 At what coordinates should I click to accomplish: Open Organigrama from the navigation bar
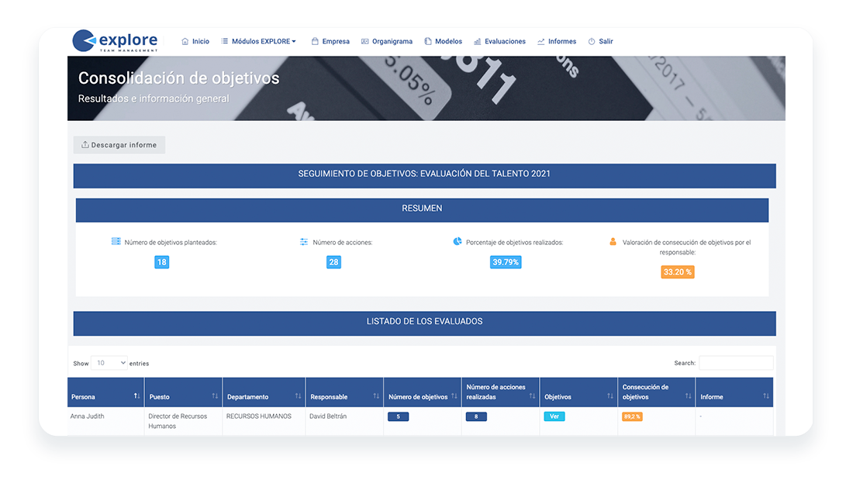point(387,41)
